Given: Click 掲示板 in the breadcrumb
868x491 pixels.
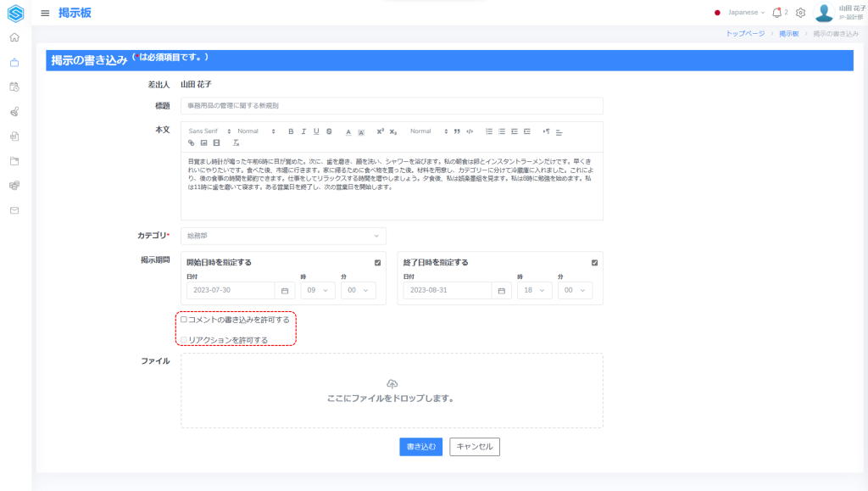Looking at the screenshot, I should (x=788, y=33).
